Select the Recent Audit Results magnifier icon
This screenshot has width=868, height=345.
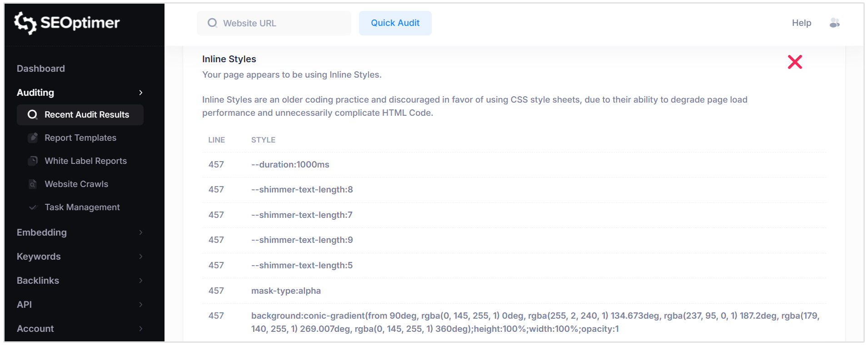coord(32,115)
